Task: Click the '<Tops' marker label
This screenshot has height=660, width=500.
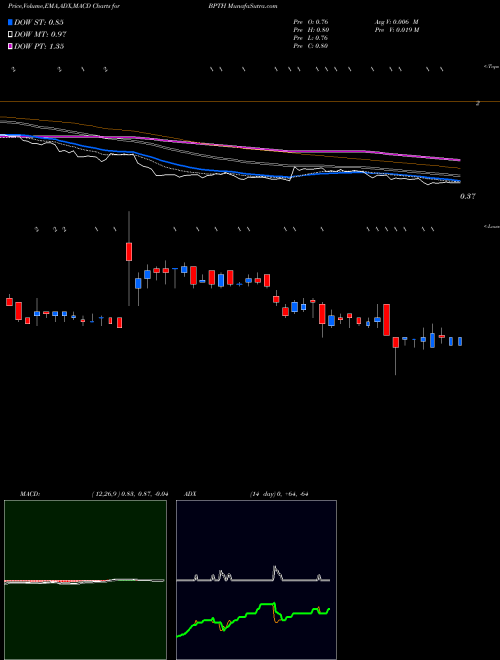Action: coord(491,67)
